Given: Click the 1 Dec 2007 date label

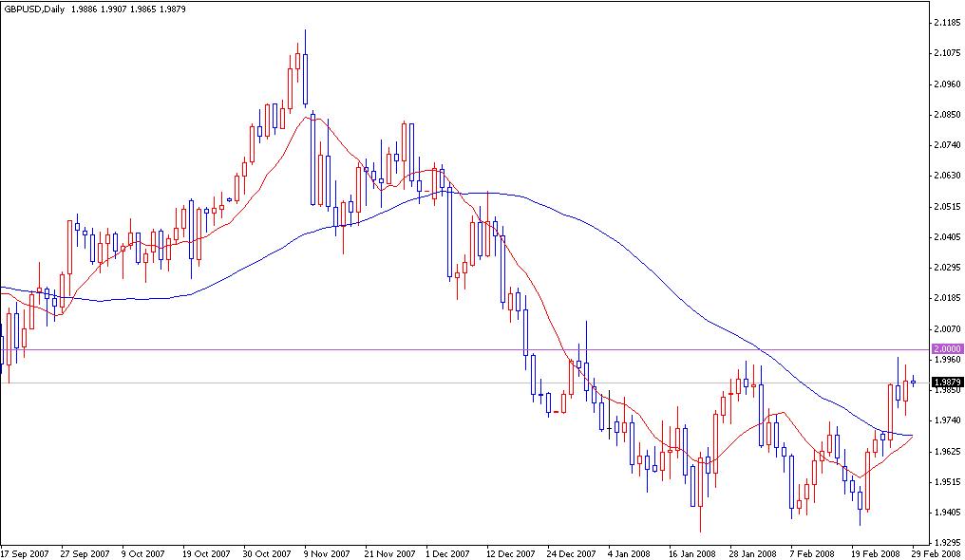Looking at the screenshot, I should coord(447,554).
